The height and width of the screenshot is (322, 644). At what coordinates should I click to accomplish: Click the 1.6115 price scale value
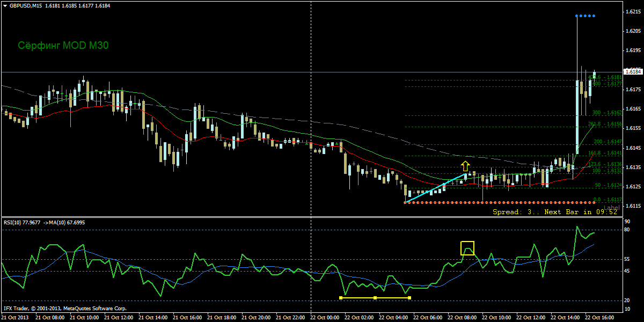click(632, 206)
